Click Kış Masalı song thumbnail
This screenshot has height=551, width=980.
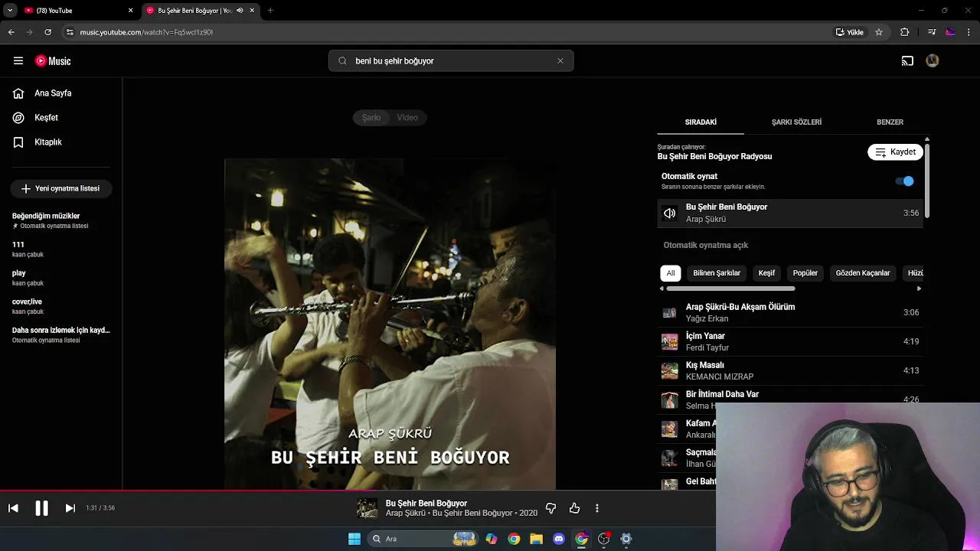point(670,371)
